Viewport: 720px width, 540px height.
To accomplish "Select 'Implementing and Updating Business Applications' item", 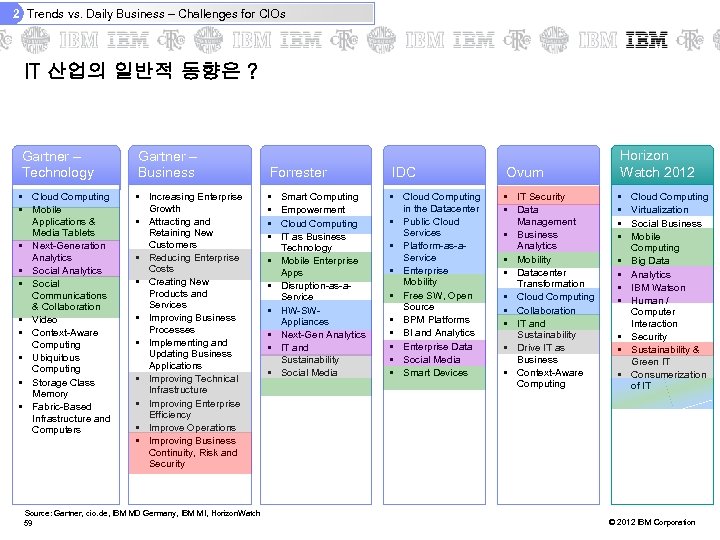I will point(190,354).
